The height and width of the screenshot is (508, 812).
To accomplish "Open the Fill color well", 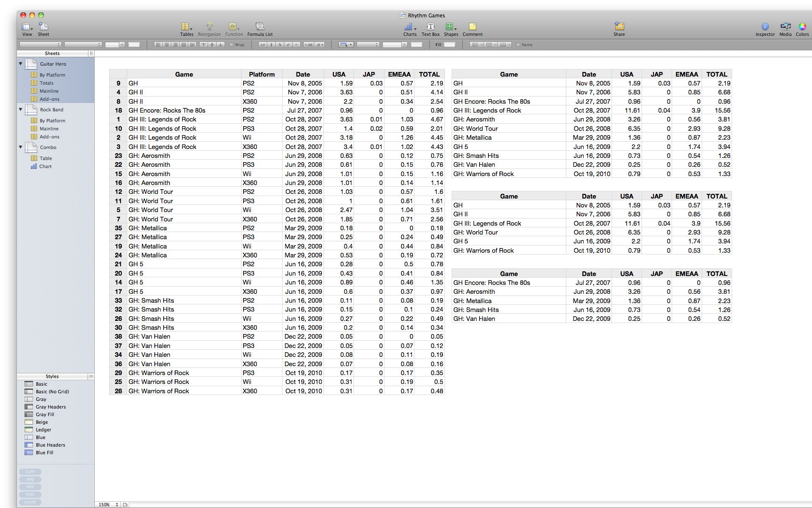I will (x=450, y=44).
